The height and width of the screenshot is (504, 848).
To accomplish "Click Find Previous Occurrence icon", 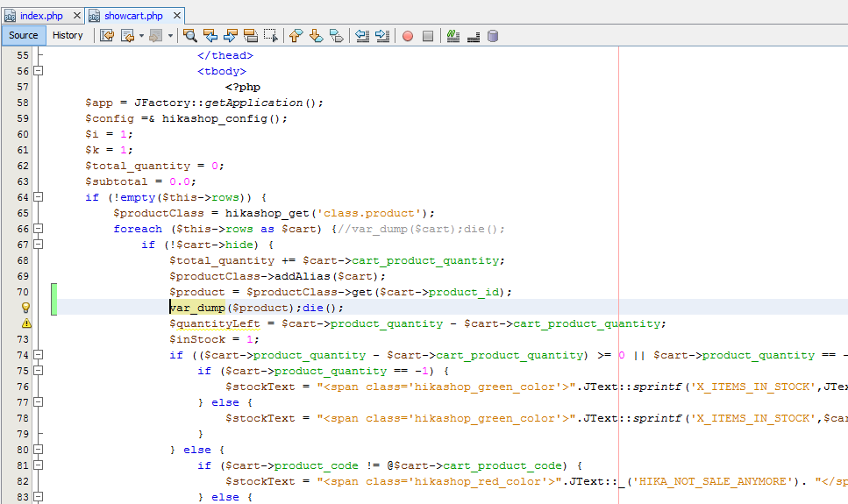I will pyautogui.click(x=210, y=36).
